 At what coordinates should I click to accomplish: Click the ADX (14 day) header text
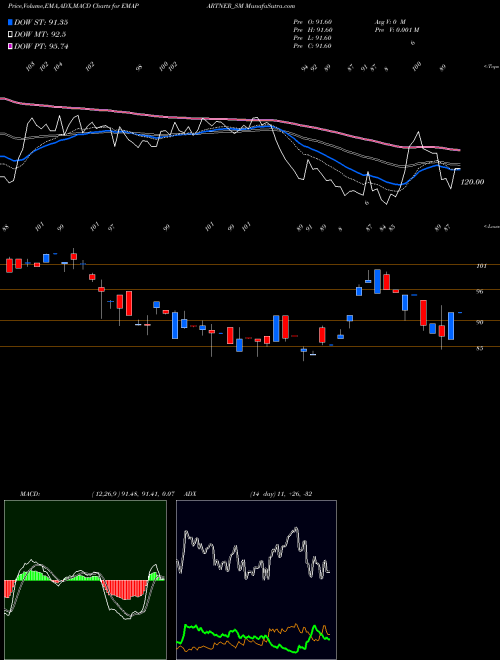point(249,494)
